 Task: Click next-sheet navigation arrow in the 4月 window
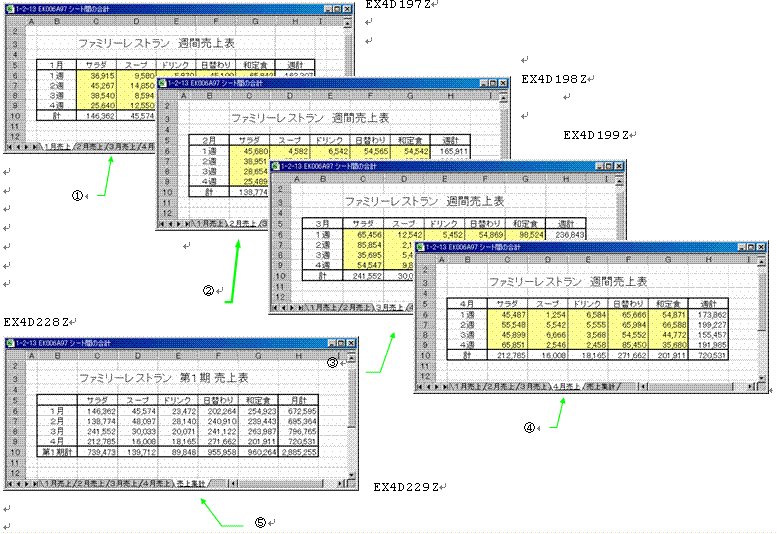click(x=434, y=386)
